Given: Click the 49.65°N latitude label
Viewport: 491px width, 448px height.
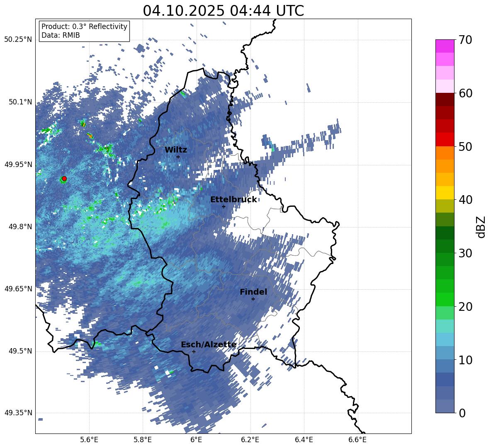Looking at the screenshot, I should pyautogui.click(x=18, y=289).
